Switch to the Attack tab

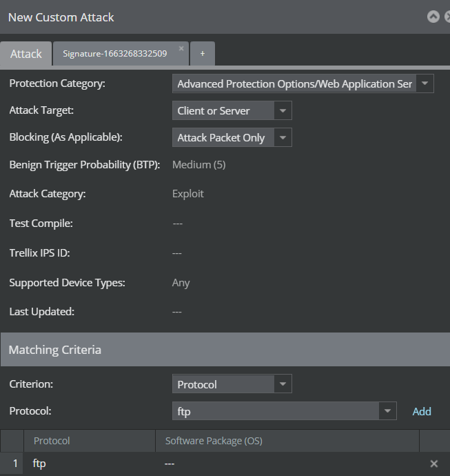25,54
